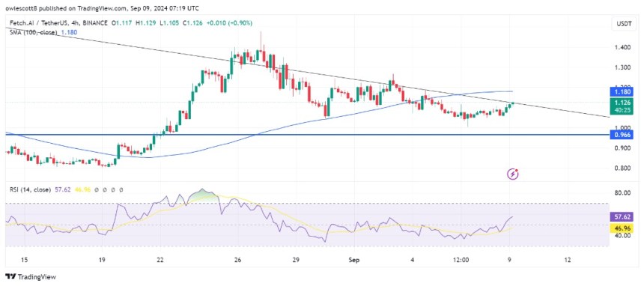The image size is (644, 286).
Task: Select the first empty circle in RSI legend
Action: point(95,190)
